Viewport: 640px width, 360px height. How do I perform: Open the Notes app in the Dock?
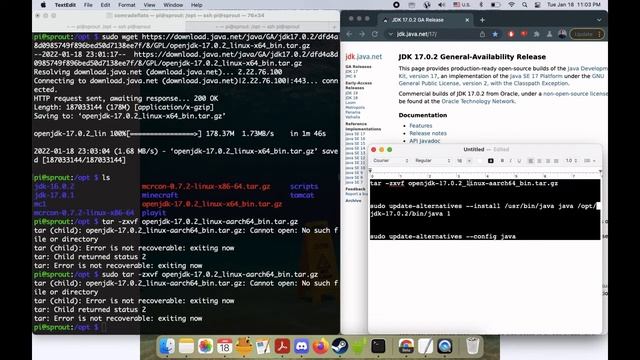click(x=187, y=346)
